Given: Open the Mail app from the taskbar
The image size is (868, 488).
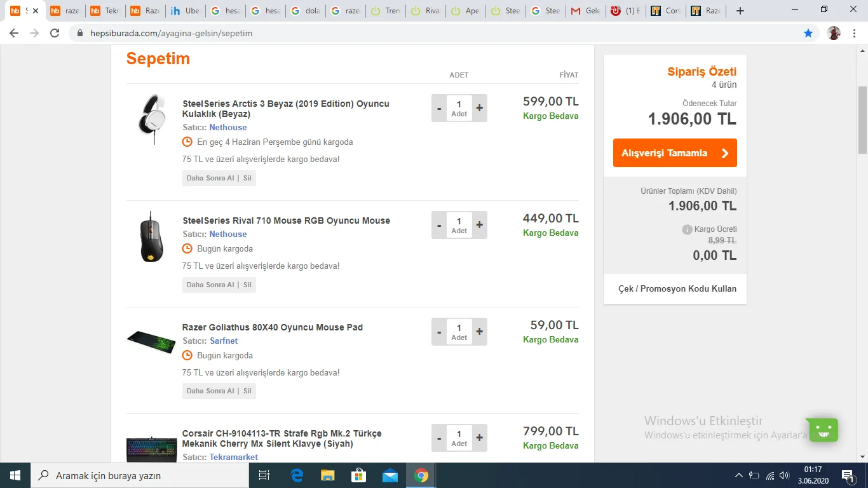Looking at the screenshot, I should pos(390,475).
